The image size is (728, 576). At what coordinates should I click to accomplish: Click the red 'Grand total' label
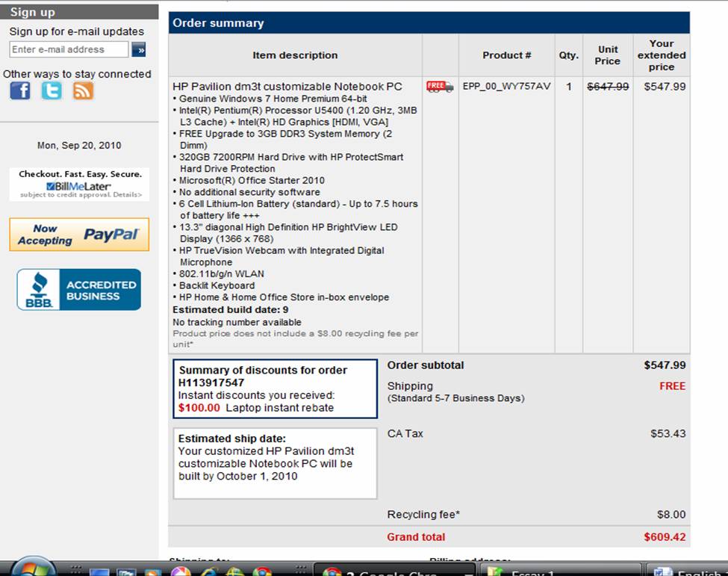click(416, 537)
